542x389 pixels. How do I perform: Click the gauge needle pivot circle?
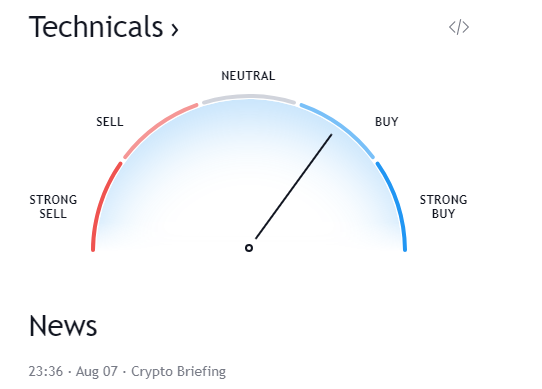pos(249,248)
